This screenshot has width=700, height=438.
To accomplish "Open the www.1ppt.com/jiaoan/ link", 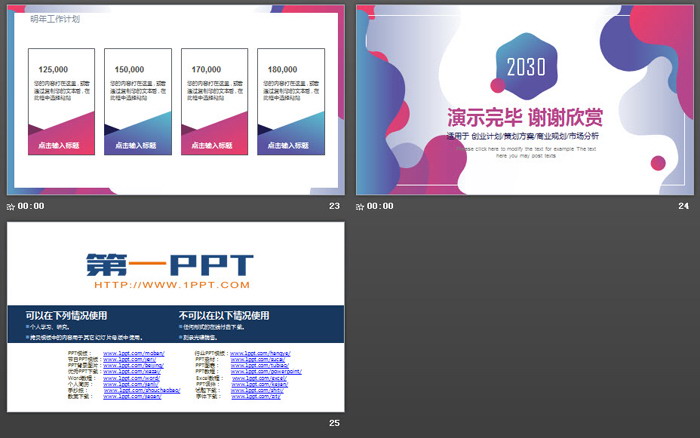I will point(132,396).
